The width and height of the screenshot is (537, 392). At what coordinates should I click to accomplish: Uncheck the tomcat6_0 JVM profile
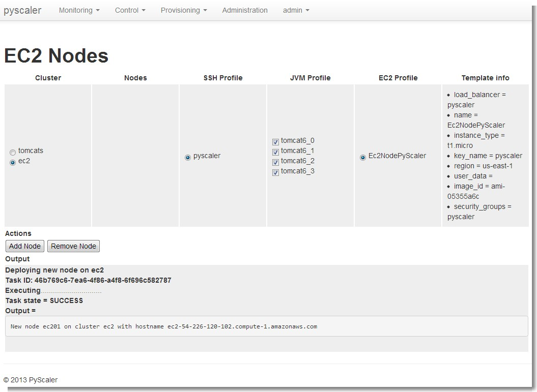(275, 142)
